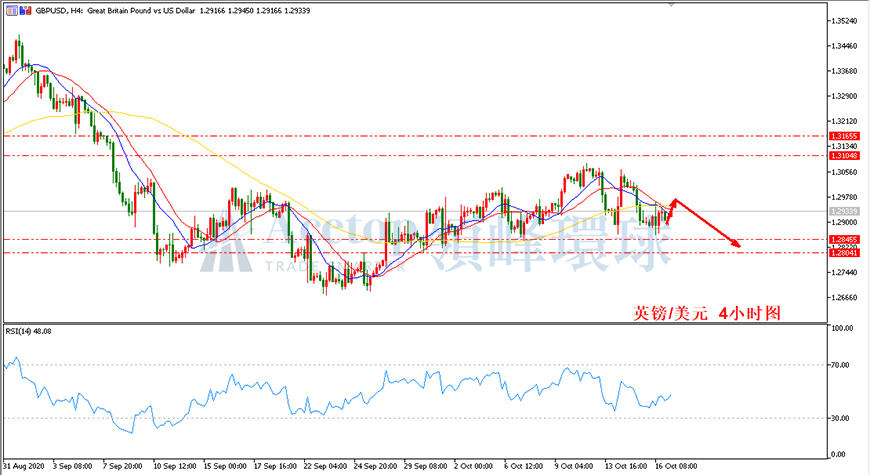Click the red 英镑/美元 4小时图 caption
This screenshot has height=475, width=870.
click(707, 314)
